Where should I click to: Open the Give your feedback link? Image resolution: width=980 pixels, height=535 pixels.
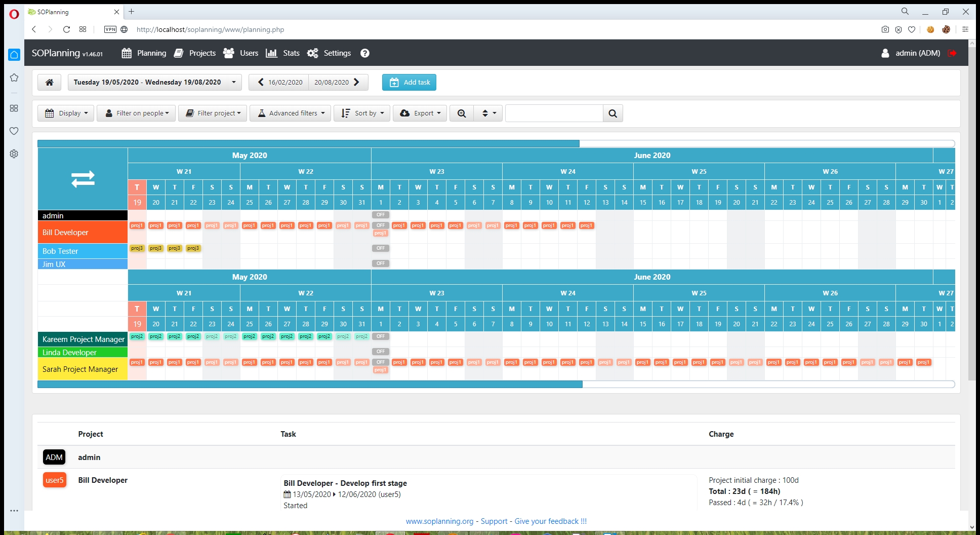click(551, 521)
